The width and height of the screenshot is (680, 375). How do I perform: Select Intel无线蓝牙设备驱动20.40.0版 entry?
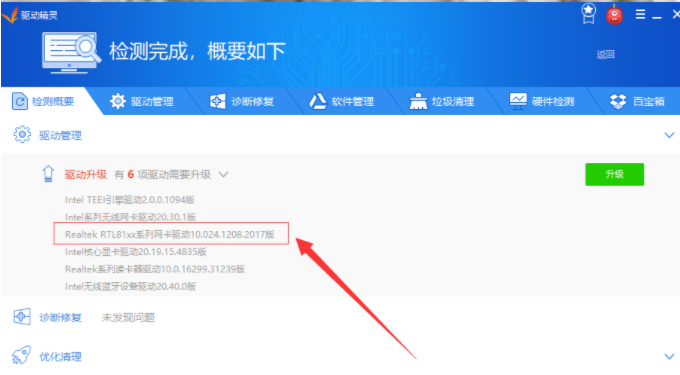[131, 286]
